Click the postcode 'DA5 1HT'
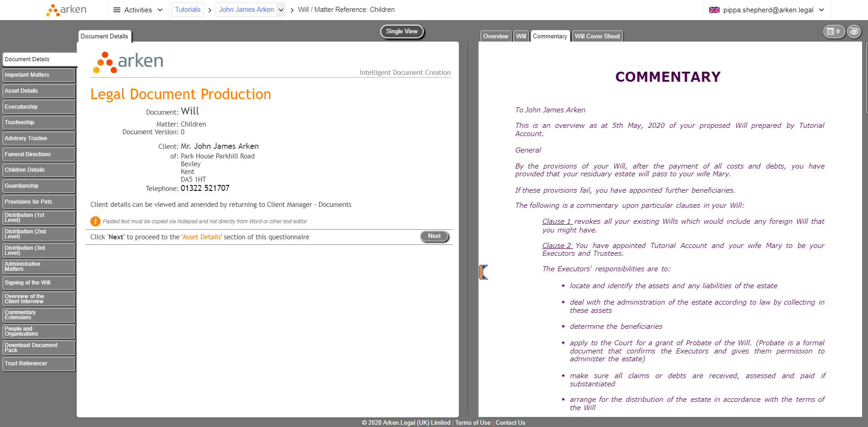This screenshot has width=868, height=427. pos(193,179)
